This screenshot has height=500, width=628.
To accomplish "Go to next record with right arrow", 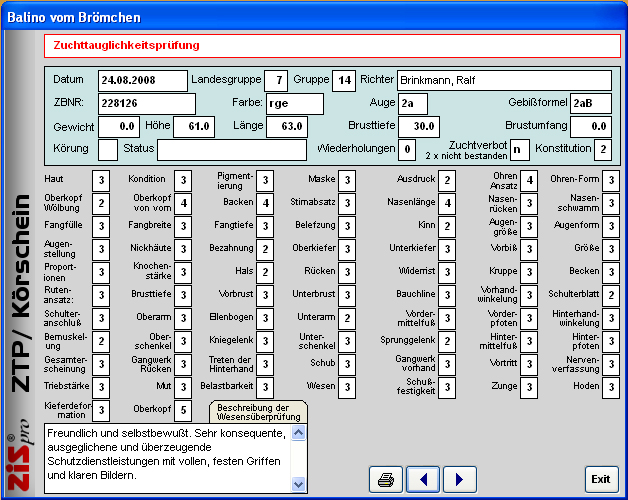I will point(459,479).
